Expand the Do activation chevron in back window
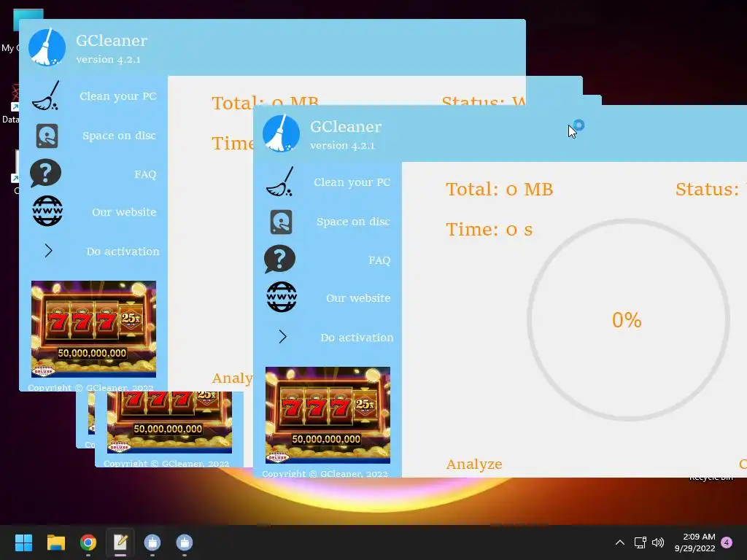This screenshot has width=747, height=560. [x=49, y=251]
